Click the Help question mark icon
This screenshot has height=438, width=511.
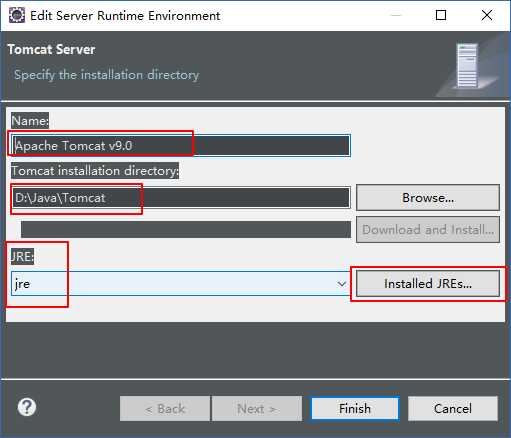pos(27,407)
